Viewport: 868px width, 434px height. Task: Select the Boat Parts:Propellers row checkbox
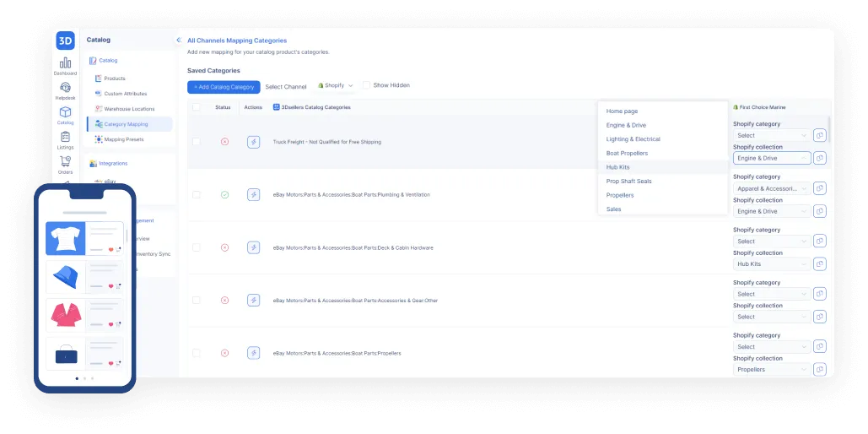click(x=197, y=353)
